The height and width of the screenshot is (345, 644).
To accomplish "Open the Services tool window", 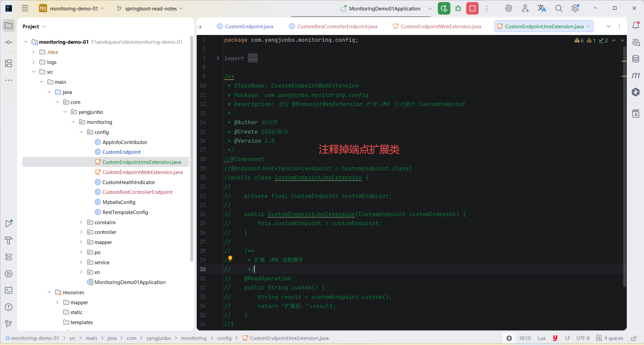I will (9, 257).
